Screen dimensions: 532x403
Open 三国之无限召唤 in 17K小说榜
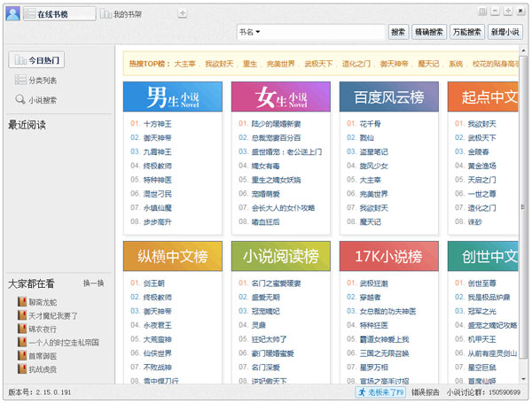pos(385,353)
